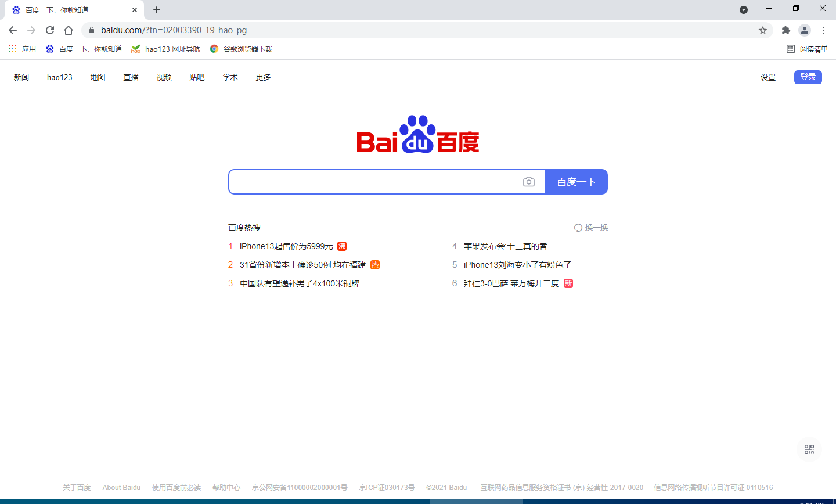The image size is (836, 504).
Task: Open the 直播 navigation link
Action: [131, 77]
